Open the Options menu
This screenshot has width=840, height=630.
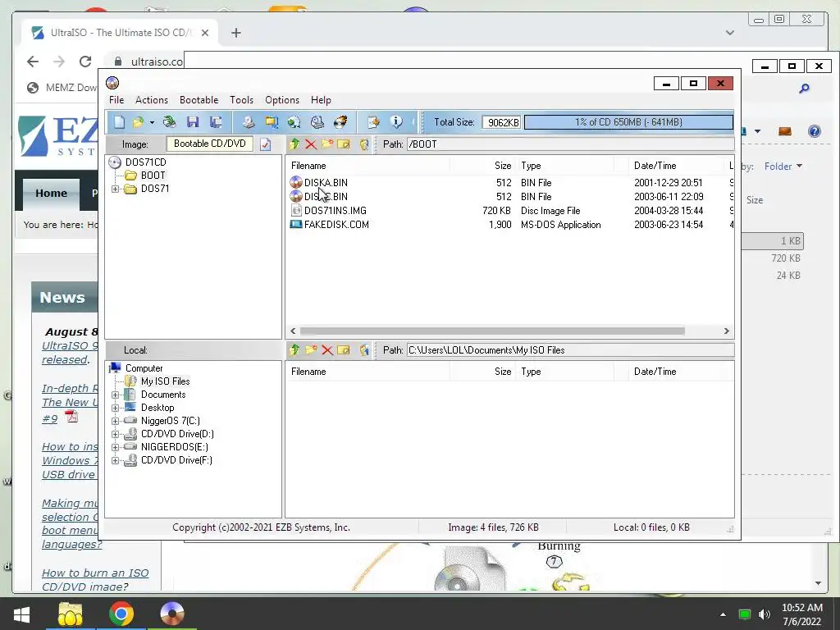pyautogui.click(x=282, y=99)
